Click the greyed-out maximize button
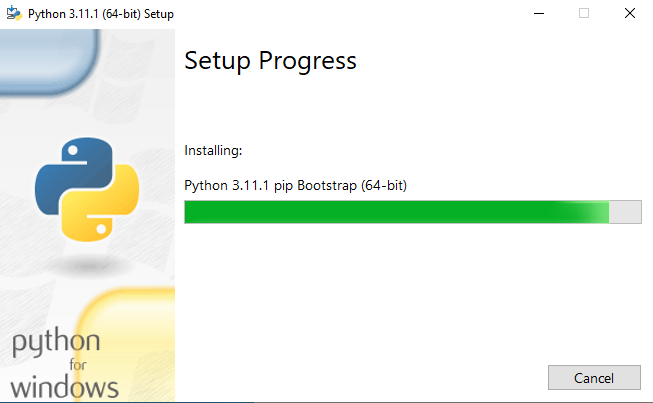 click(584, 13)
